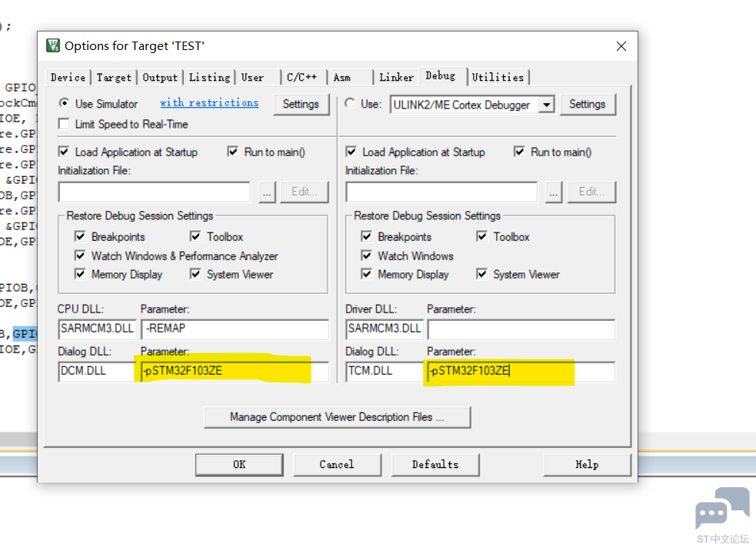Click the Cancel button

click(x=337, y=465)
